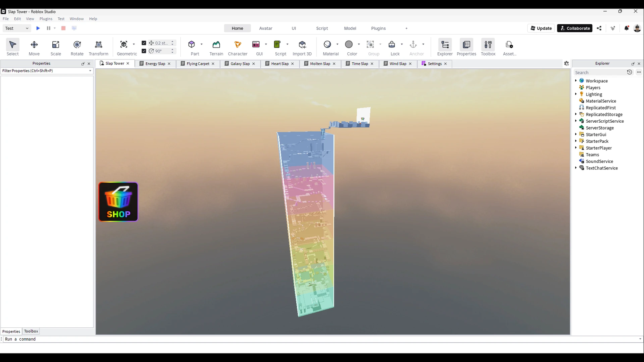Viewport: 644px width, 362px height.
Task: Toggle the Explorer panel button
Action: pyautogui.click(x=445, y=47)
